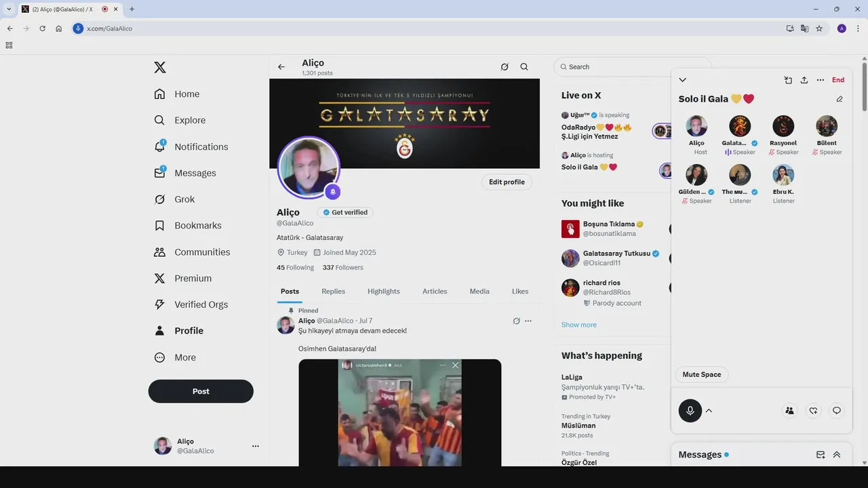
Task: Click the X logo in the sidebar
Action: (x=160, y=67)
